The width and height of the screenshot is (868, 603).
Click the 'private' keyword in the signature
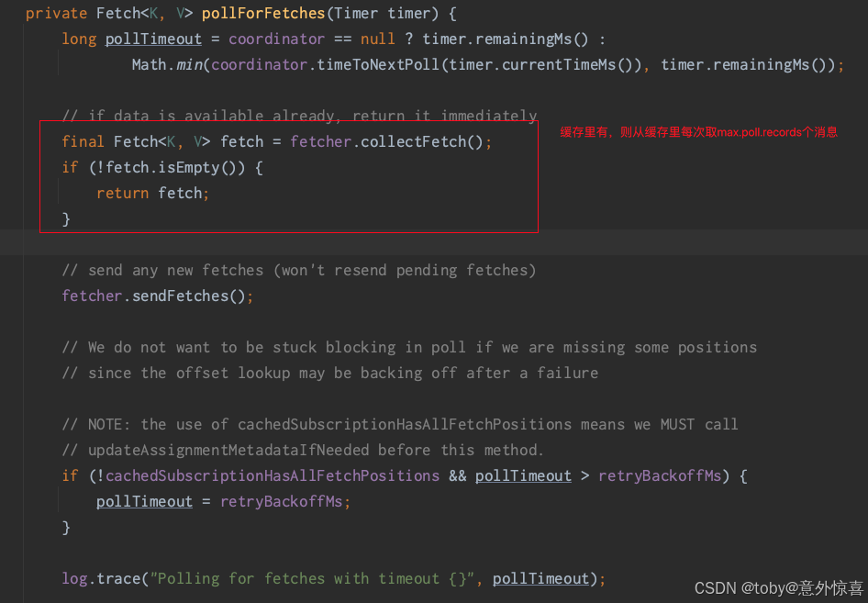click(x=56, y=13)
